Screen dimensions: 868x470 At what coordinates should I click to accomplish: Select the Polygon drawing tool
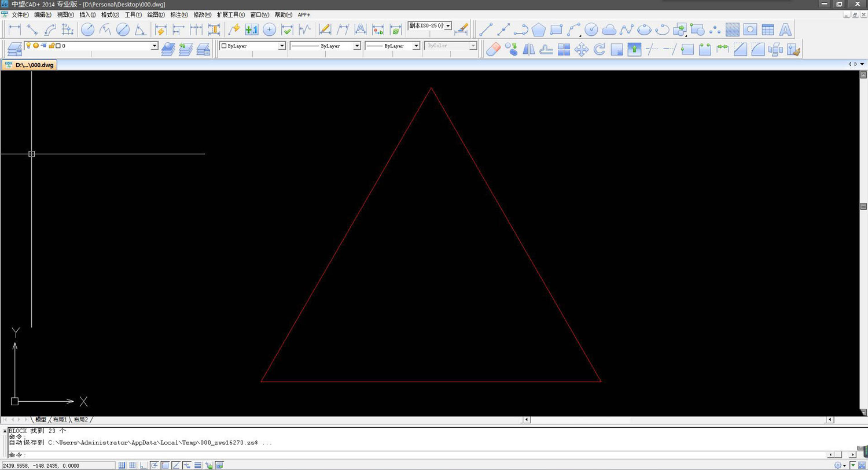click(x=539, y=29)
